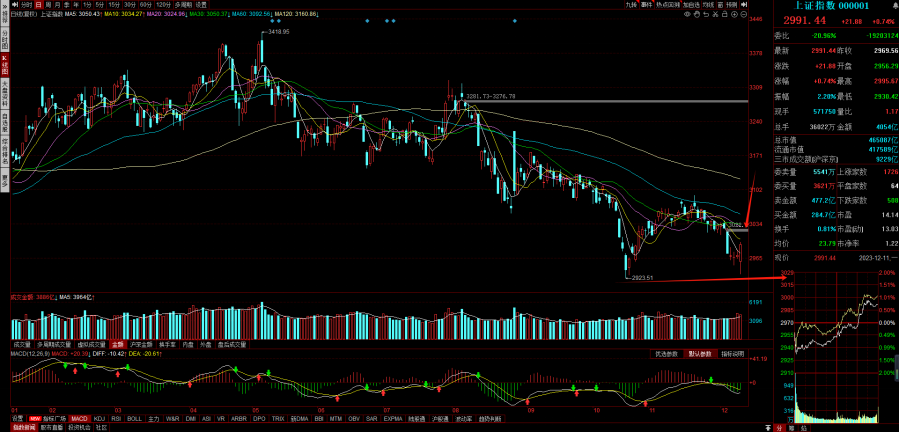Select the 盘后成交量 tab

232,345
